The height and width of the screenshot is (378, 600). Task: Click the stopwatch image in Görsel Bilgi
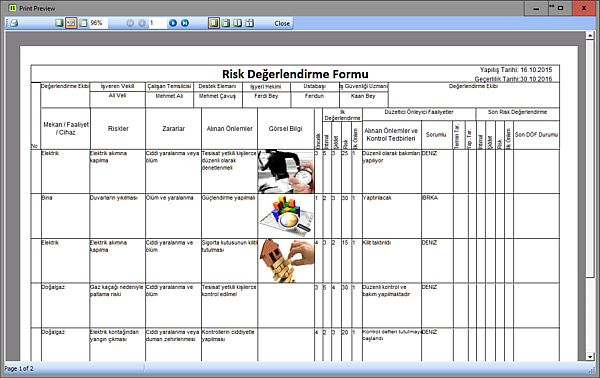click(x=286, y=171)
